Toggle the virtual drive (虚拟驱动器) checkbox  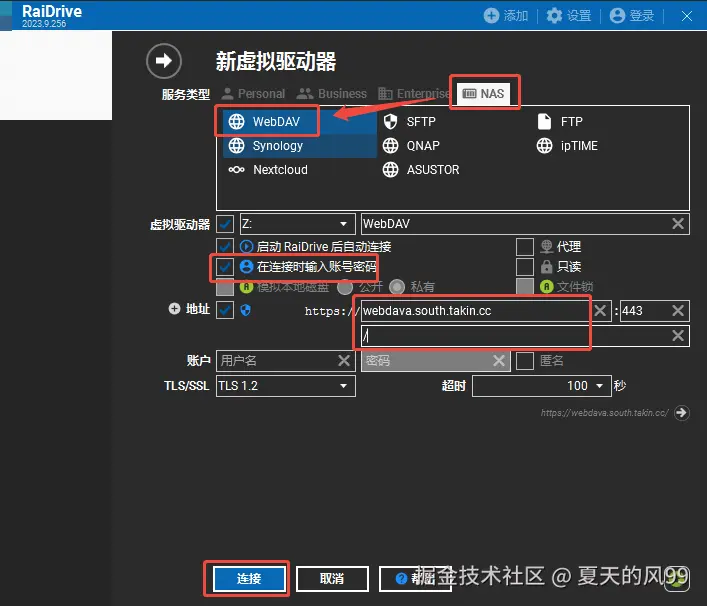(x=225, y=224)
